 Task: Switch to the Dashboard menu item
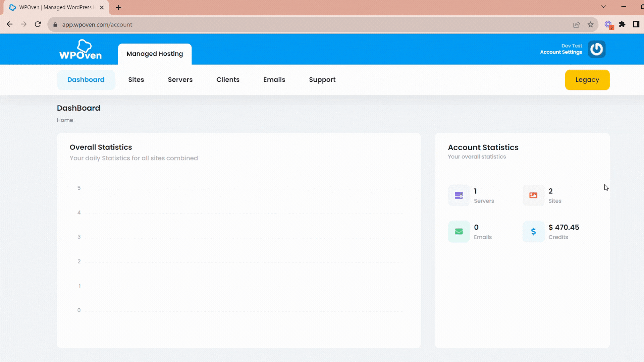click(86, 80)
